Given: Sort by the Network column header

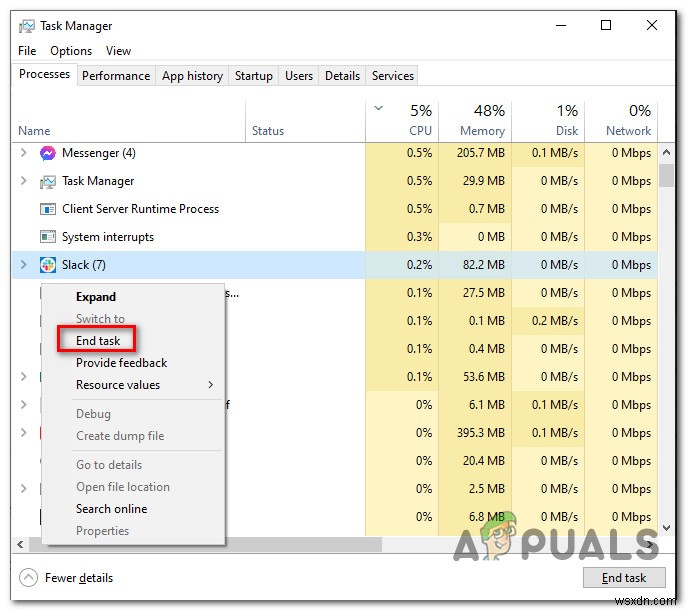Looking at the screenshot, I should click(628, 131).
